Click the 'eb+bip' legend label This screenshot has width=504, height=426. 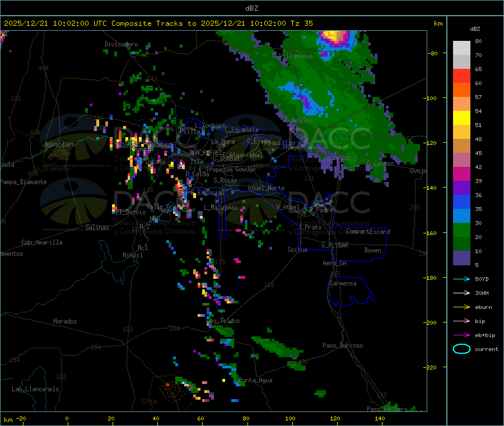click(x=485, y=335)
